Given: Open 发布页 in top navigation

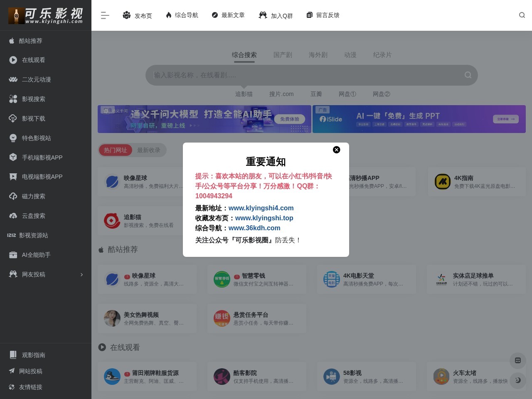Looking at the screenshot, I should tap(137, 15).
